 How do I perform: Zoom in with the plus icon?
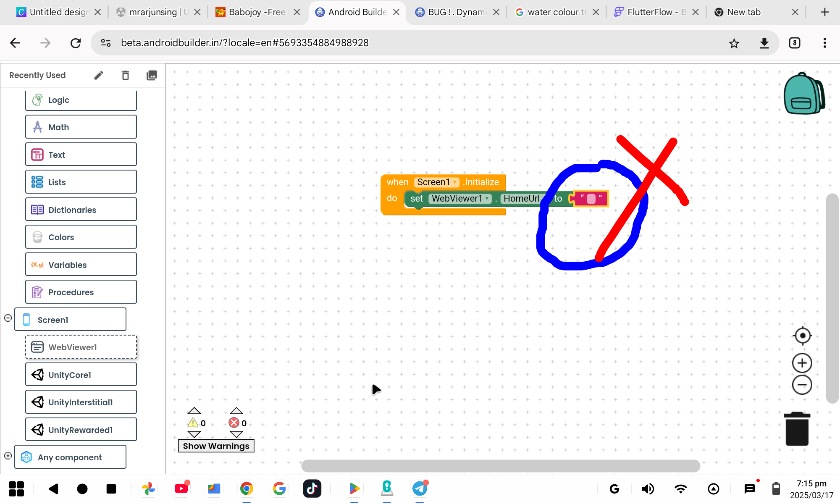click(x=802, y=363)
